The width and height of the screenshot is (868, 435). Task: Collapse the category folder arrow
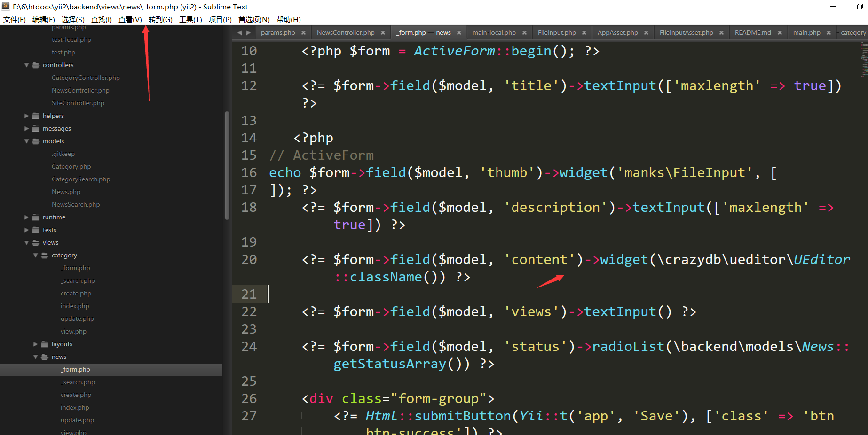pyautogui.click(x=36, y=256)
